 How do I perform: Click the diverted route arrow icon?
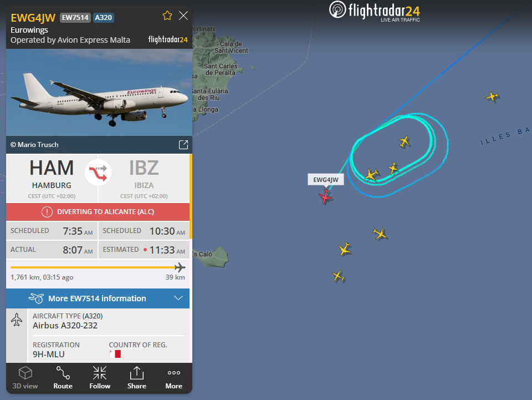click(x=98, y=173)
